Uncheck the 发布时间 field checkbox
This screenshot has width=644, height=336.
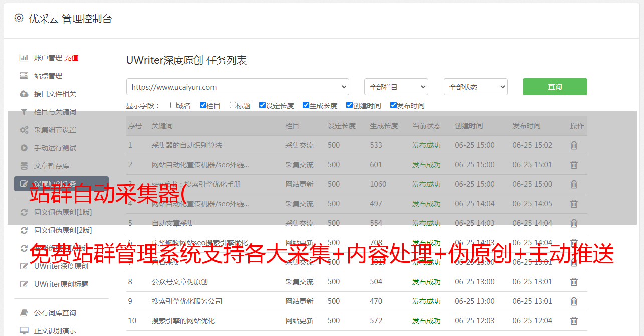click(x=393, y=105)
